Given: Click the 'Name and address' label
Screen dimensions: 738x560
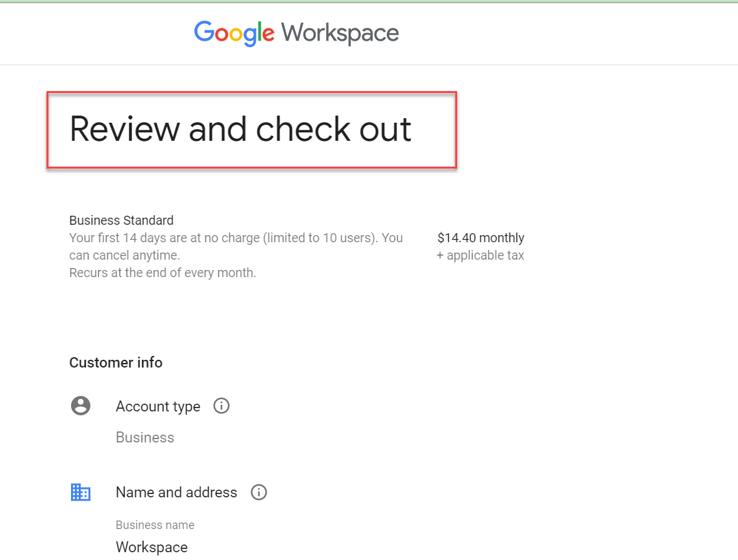Looking at the screenshot, I should point(176,492).
